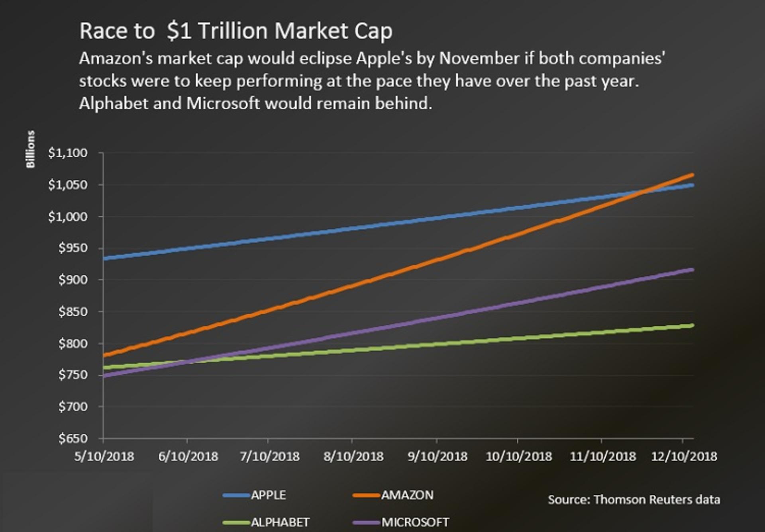The width and height of the screenshot is (765, 532).
Task: Click the end point of the Microsoft line
Action: tap(692, 270)
